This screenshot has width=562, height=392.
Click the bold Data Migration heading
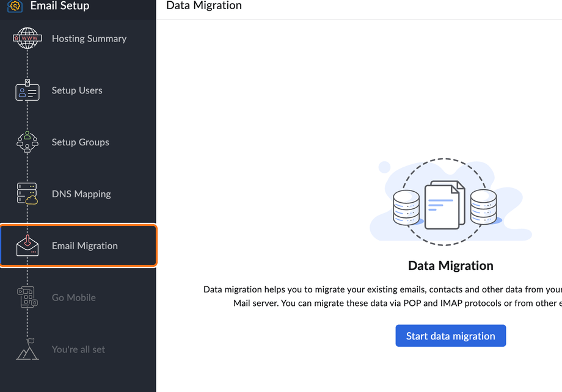451,266
